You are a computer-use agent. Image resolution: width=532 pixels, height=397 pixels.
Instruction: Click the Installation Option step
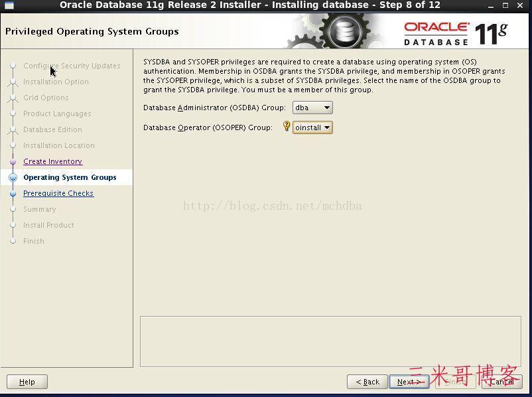pyautogui.click(x=56, y=82)
